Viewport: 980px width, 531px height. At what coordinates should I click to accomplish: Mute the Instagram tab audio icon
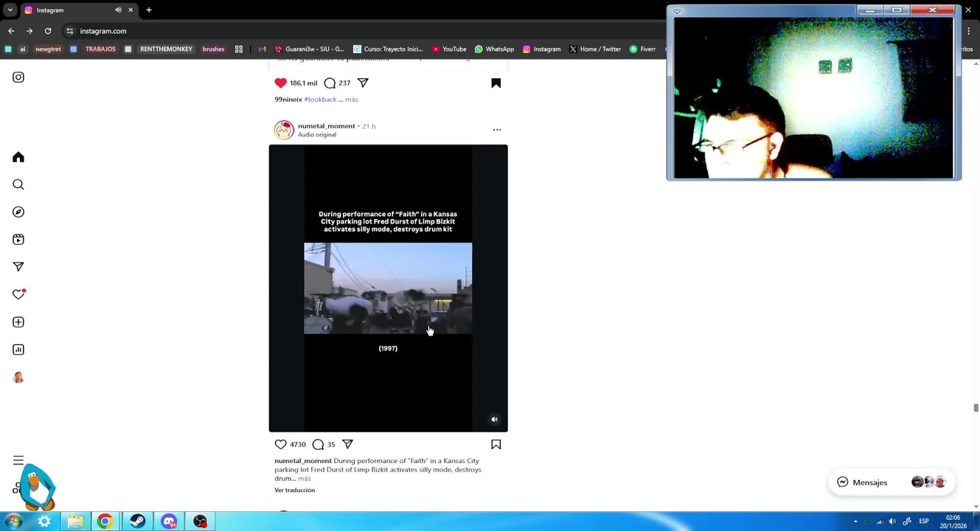[x=118, y=10]
